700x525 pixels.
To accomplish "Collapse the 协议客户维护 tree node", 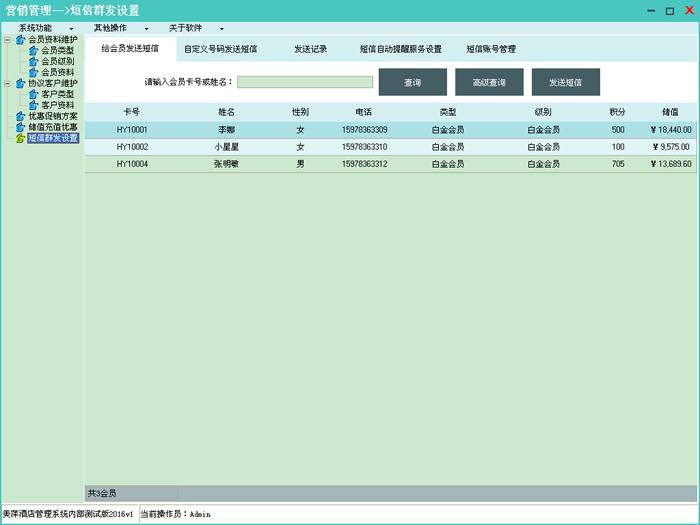I will (7, 83).
